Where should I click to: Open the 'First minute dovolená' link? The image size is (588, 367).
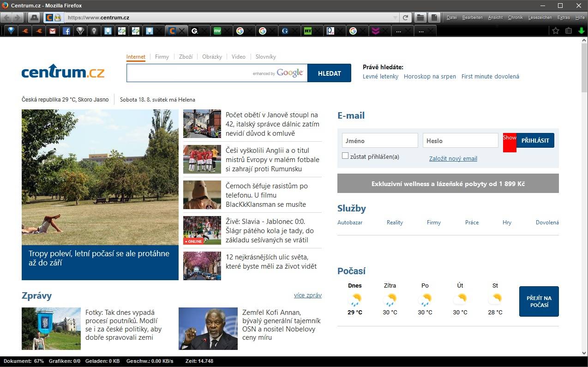click(x=490, y=77)
